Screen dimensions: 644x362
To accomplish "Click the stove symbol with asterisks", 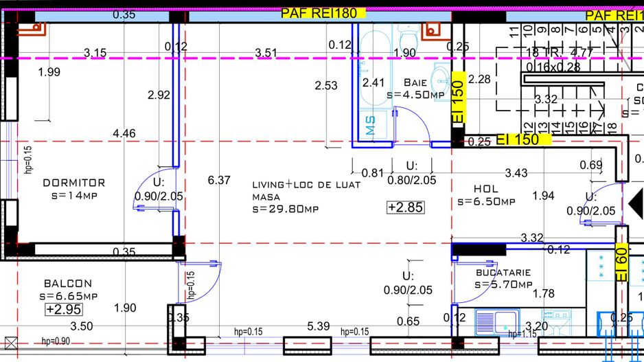I will [x=601, y=265].
